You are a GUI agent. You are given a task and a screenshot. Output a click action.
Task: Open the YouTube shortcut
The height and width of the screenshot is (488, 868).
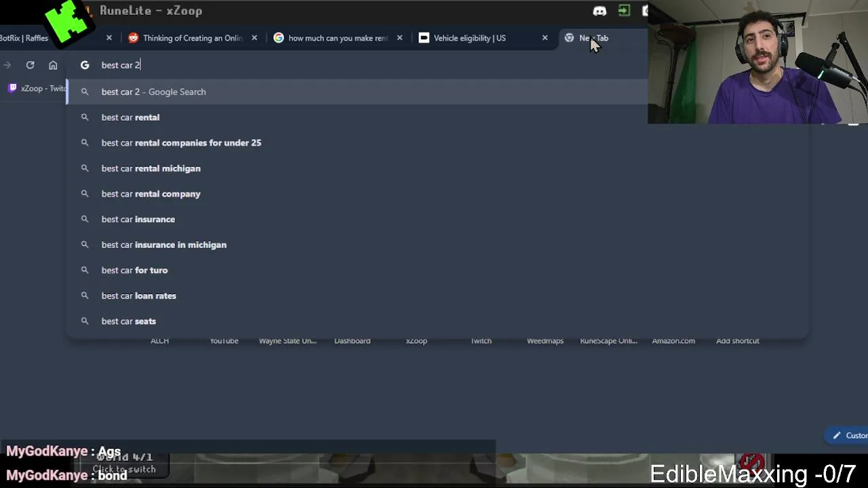[x=224, y=341]
